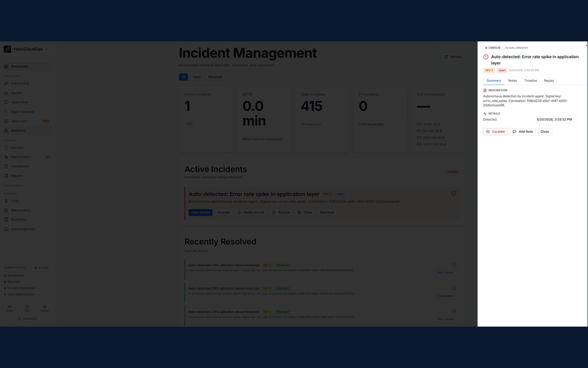Viewport: 588px width, 368px height.
Task: Click Add Note on the active incident card
Action: point(327,213)
